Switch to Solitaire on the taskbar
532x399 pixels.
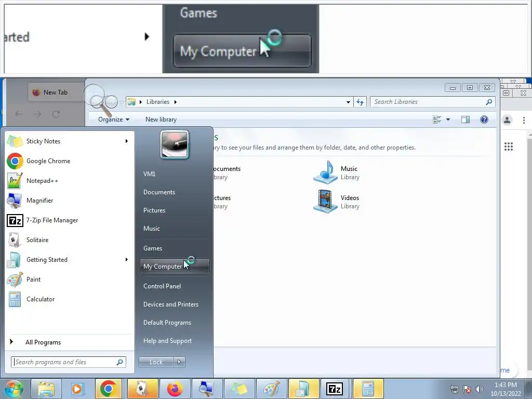pyautogui.click(x=142, y=389)
